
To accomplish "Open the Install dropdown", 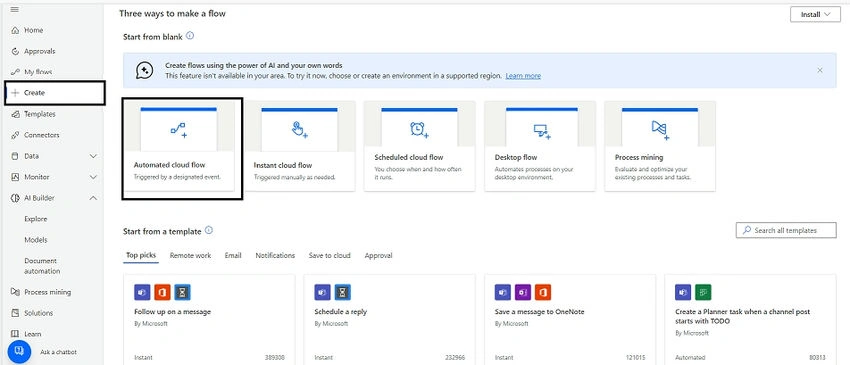I will pyautogui.click(x=815, y=15).
